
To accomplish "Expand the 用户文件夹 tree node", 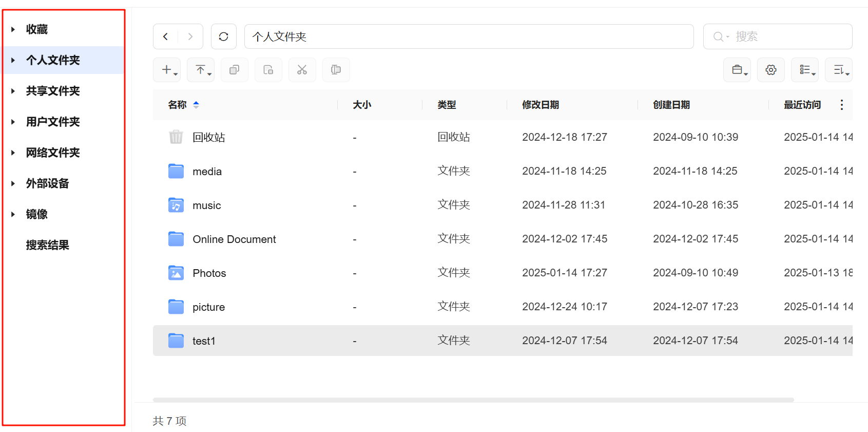I will (x=13, y=122).
